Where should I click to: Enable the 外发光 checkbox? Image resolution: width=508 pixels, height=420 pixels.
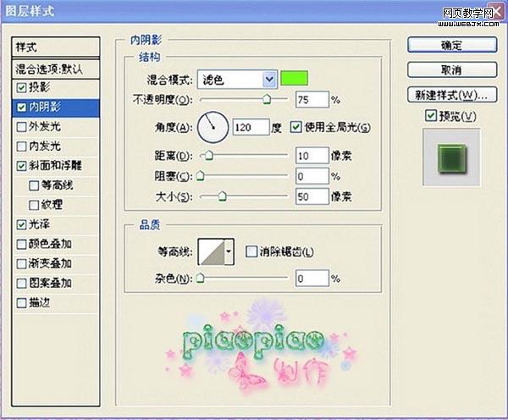21,127
